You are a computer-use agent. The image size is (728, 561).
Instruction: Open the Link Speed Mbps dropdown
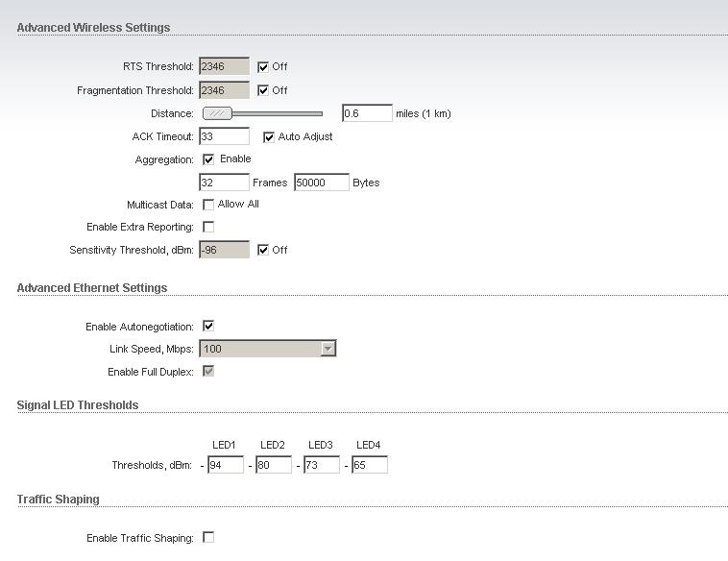point(328,349)
